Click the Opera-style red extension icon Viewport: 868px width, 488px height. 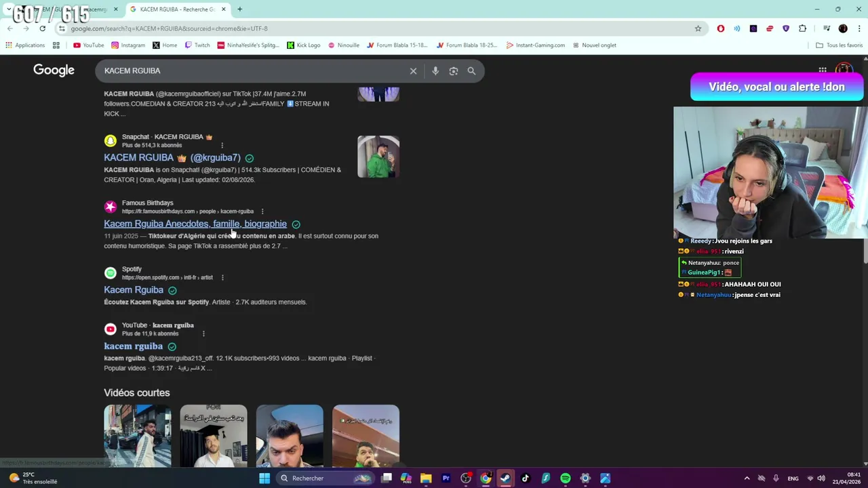721,28
